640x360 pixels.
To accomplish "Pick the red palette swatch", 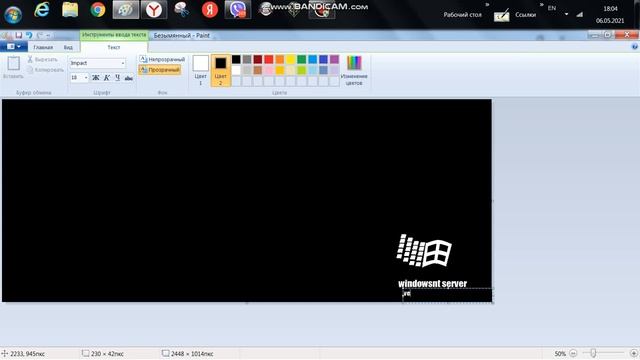I will point(269,60).
